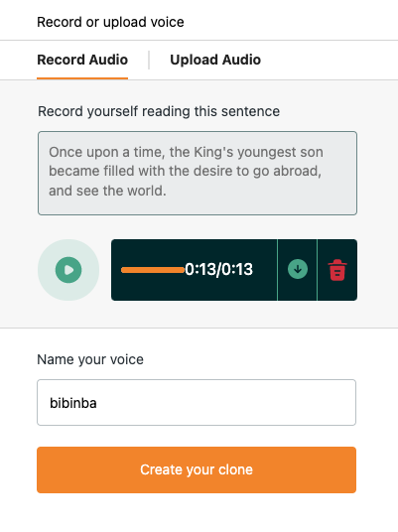Seek to the start of the orange progress bar
Image resolution: width=398 pixels, height=532 pixels.
[x=123, y=270]
